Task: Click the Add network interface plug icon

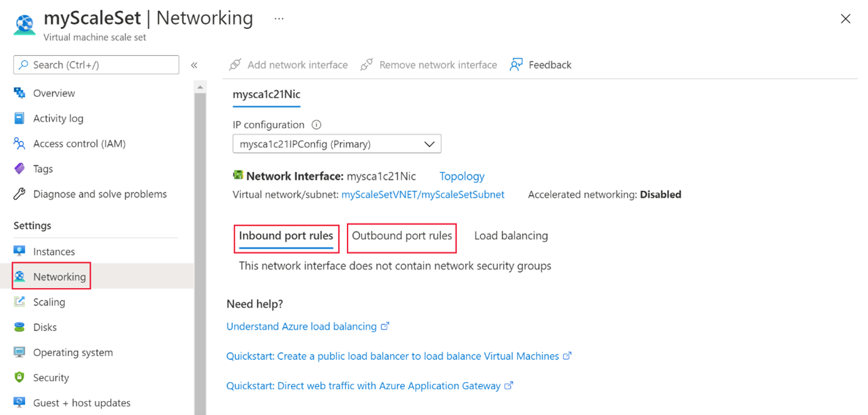Action: click(x=235, y=65)
